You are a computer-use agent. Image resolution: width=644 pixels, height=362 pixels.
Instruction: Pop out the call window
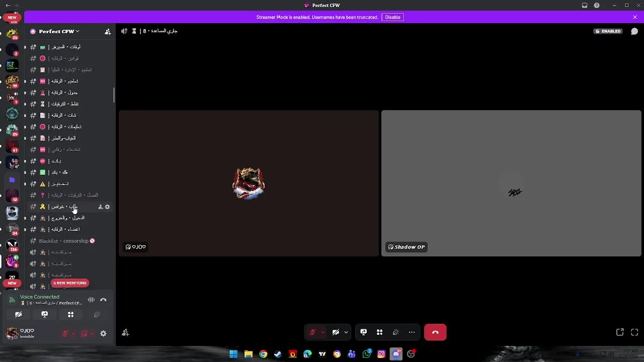[x=620, y=332]
